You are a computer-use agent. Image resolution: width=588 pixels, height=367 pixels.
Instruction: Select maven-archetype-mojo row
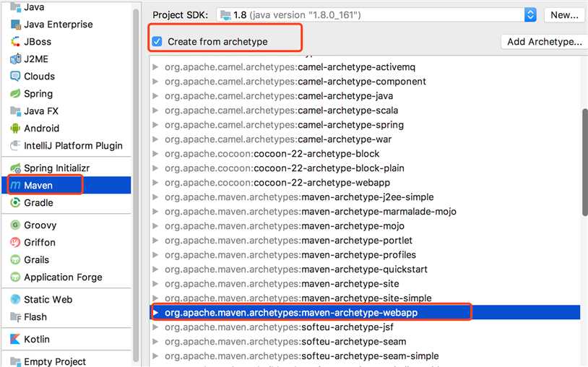pyautogui.click(x=365, y=226)
